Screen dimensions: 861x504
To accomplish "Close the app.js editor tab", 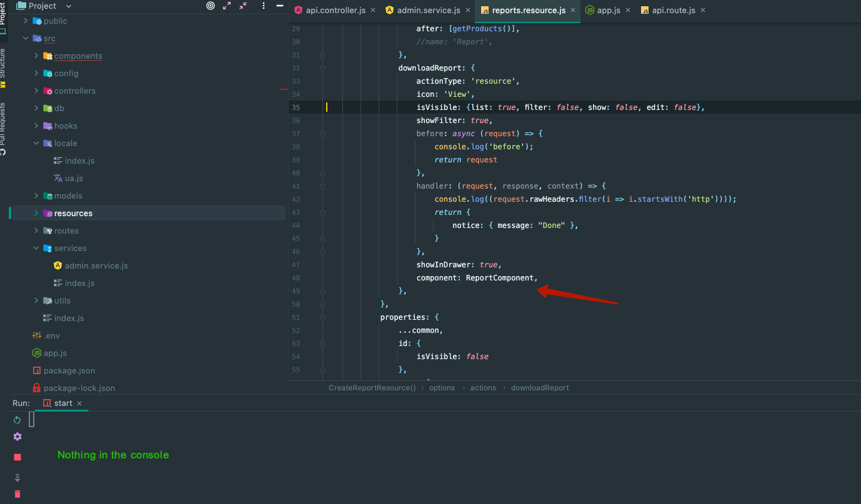I will [628, 10].
